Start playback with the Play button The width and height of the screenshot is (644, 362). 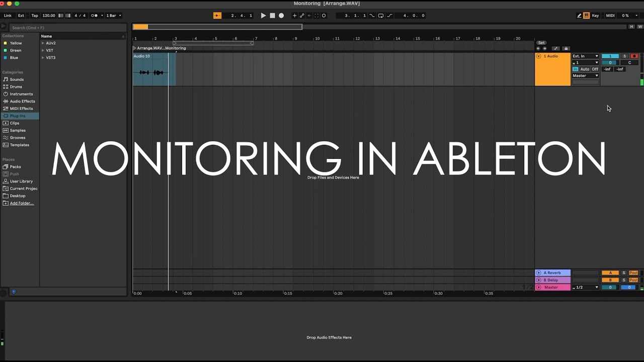tap(263, 16)
